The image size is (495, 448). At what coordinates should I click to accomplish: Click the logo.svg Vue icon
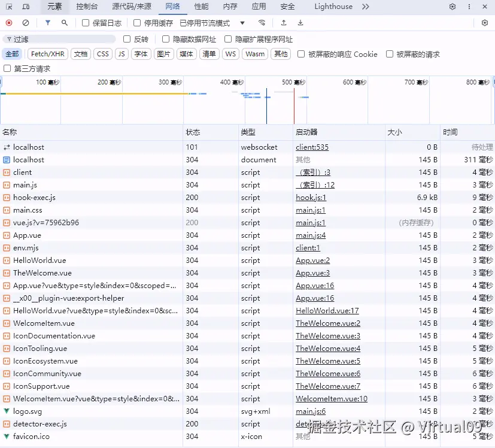coord(7,411)
